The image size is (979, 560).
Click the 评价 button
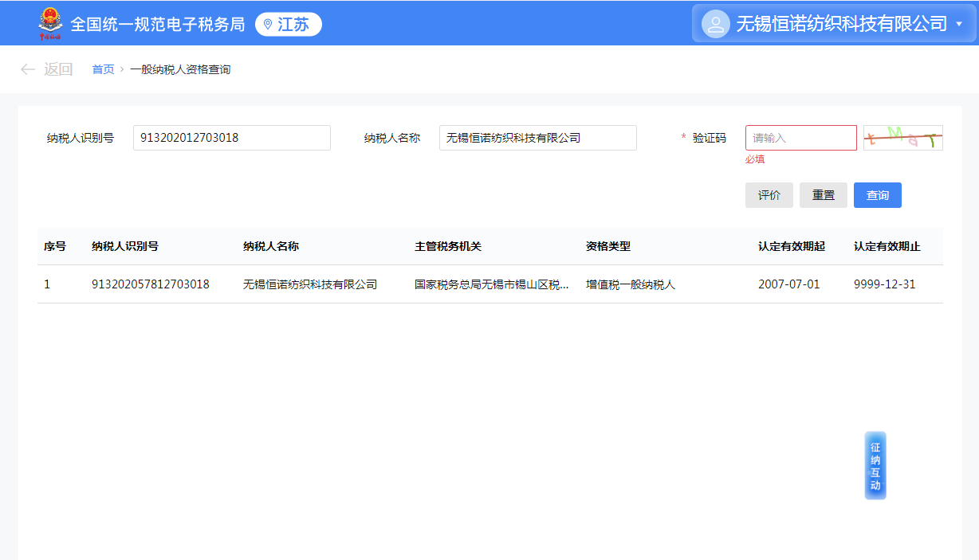[x=769, y=195]
